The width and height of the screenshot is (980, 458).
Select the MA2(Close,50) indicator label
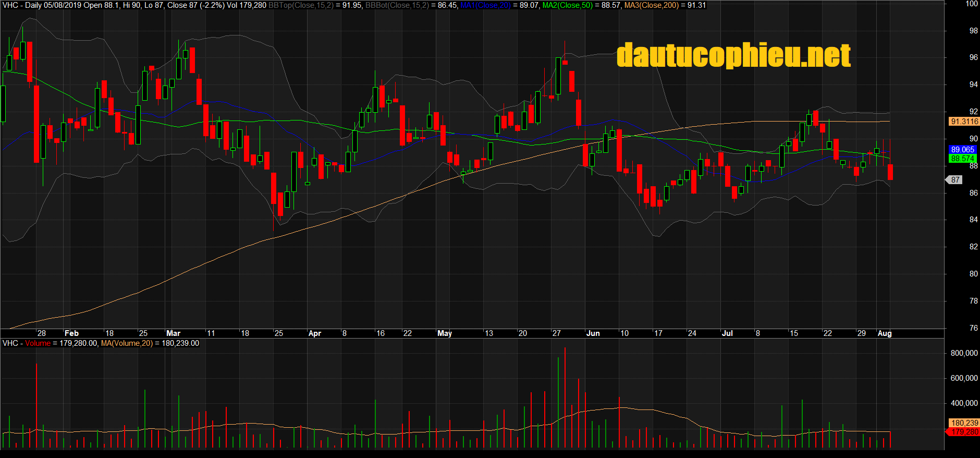[x=567, y=5]
